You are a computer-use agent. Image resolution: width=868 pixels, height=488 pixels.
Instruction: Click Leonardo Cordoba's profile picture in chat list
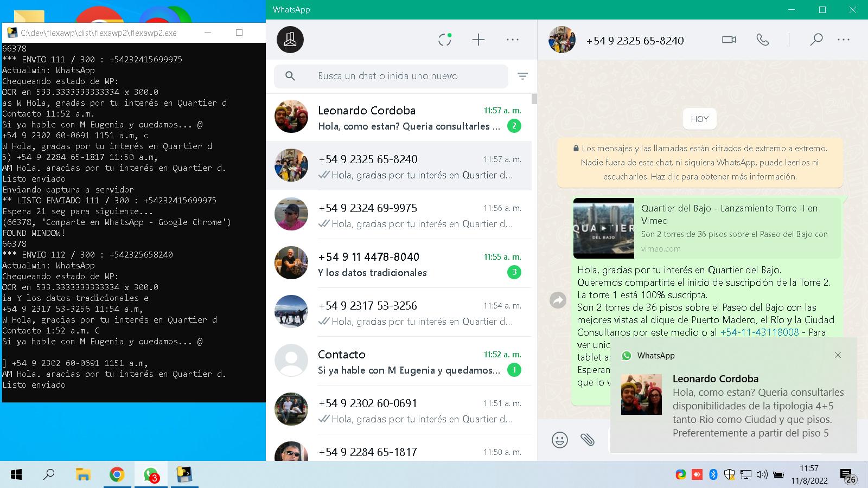291,117
